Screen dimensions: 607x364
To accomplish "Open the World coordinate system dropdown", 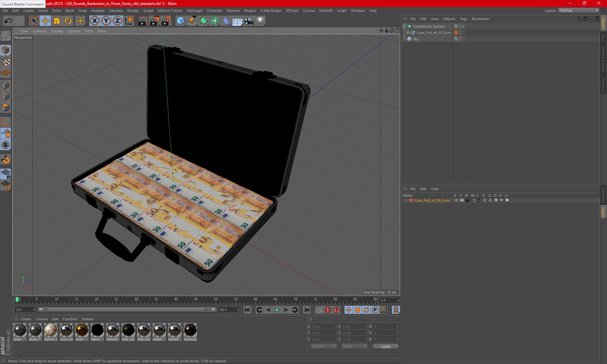I will point(324,346).
